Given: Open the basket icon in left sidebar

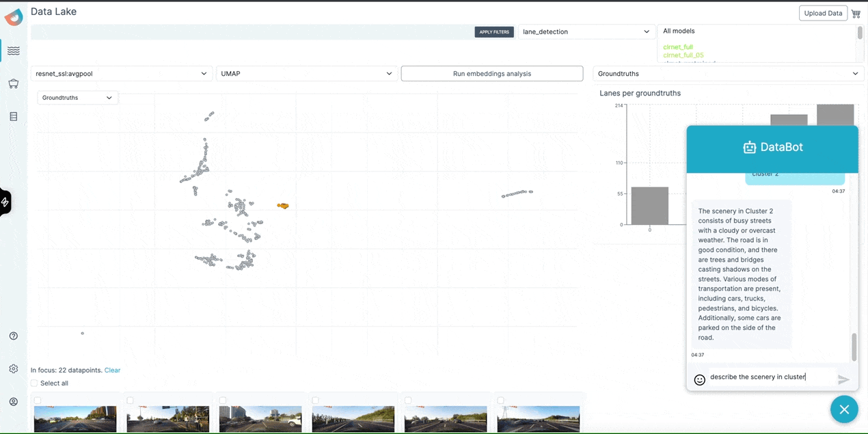Looking at the screenshot, I should click(x=14, y=83).
